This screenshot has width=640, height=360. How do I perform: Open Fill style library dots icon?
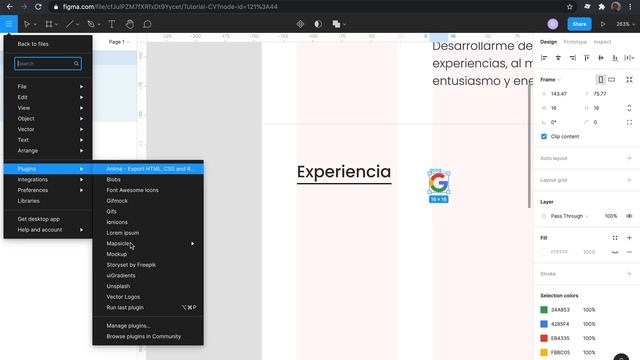pos(615,238)
